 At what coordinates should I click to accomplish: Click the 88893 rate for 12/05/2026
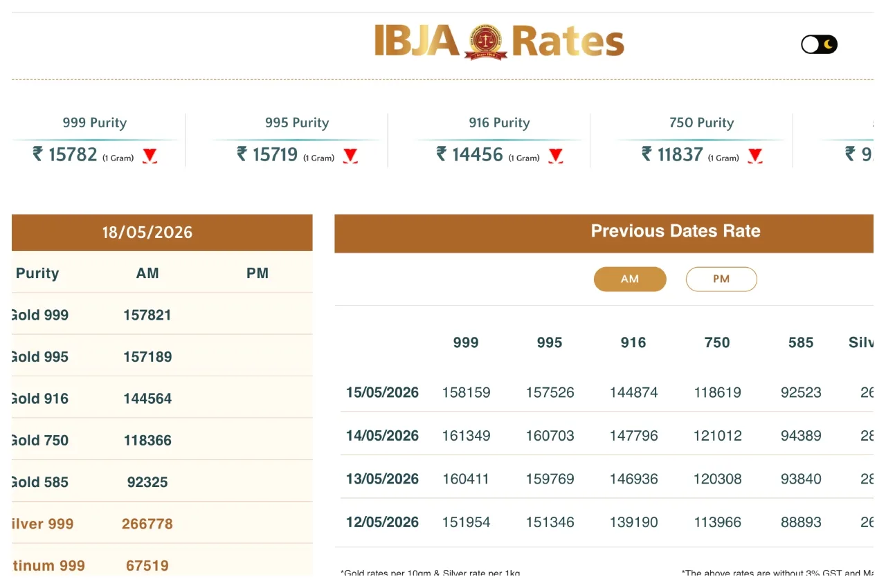pyautogui.click(x=801, y=522)
